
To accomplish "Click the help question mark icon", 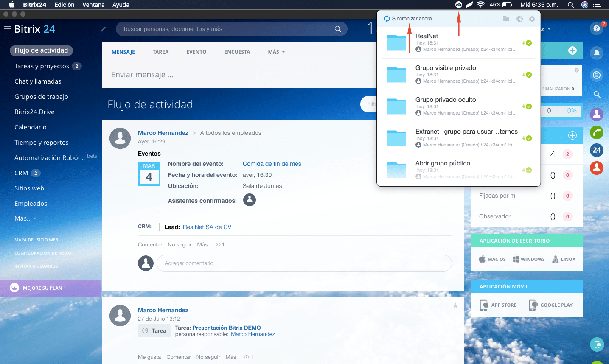I will click(x=597, y=28).
